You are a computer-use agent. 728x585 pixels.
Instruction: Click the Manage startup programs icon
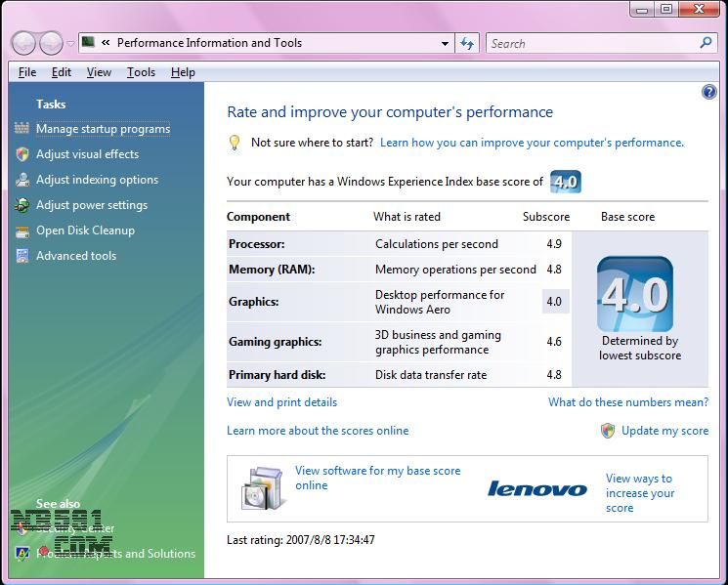[x=22, y=129]
